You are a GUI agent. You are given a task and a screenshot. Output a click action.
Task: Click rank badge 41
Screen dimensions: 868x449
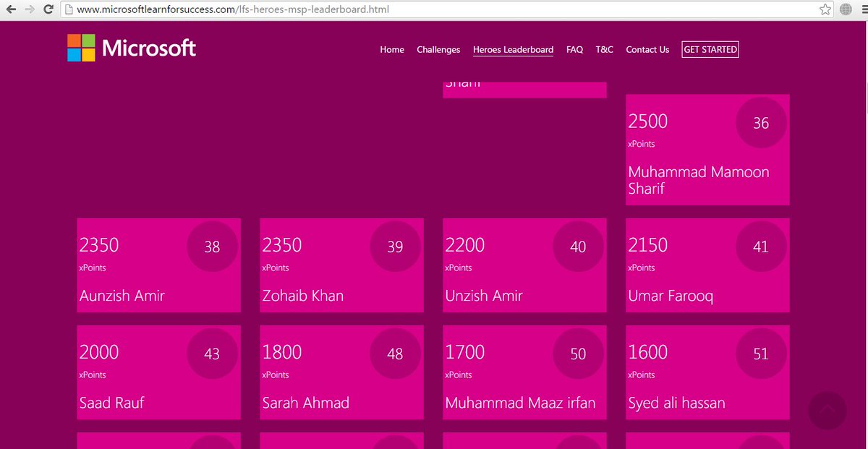point(761,247)
